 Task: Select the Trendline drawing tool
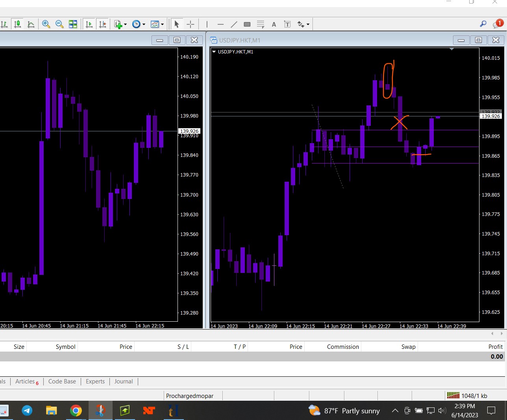coord(234,24)
